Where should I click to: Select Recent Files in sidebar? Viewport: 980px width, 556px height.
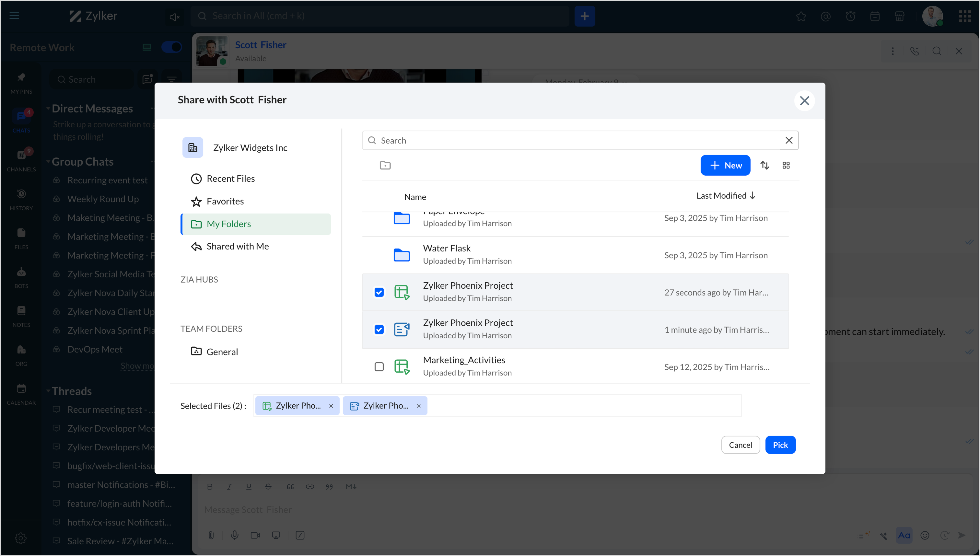[x=230, y=179]
